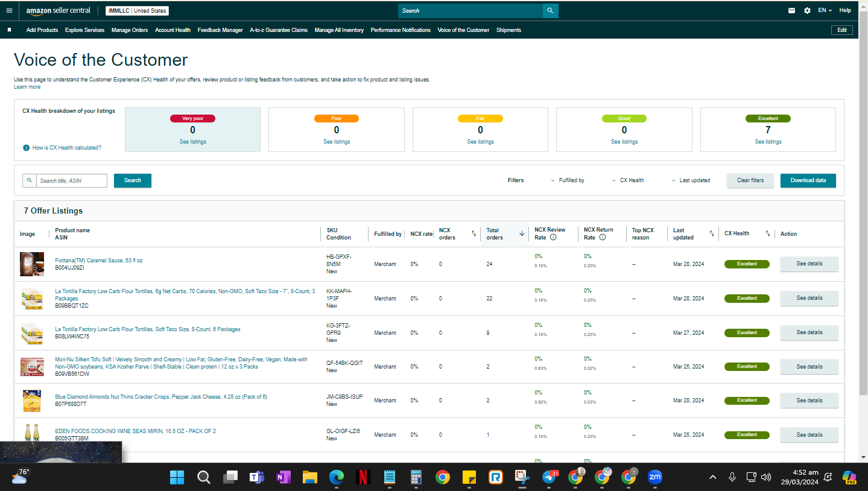Click the bookmark flag icon in favorites bar

[9, 30]
